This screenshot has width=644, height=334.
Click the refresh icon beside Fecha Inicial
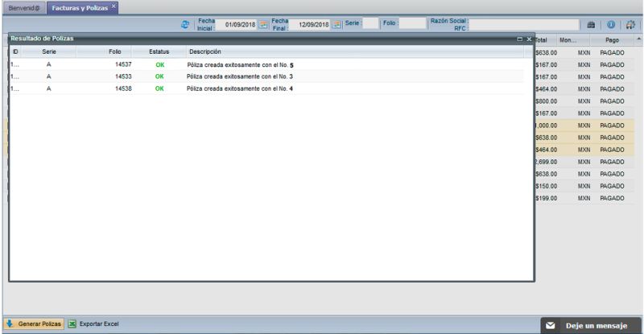click(x=186, y=25)
